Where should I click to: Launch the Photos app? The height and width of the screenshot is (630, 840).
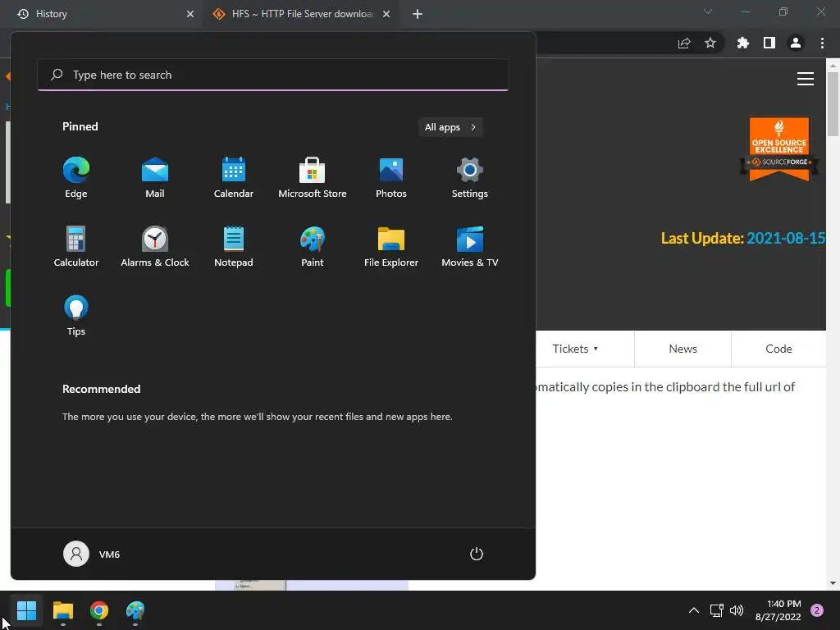391,178
